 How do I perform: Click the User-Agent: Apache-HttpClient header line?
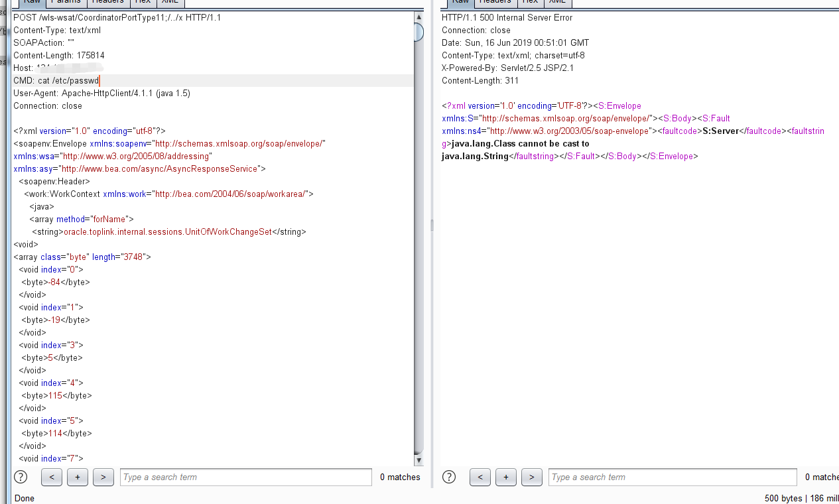[101, 93]
